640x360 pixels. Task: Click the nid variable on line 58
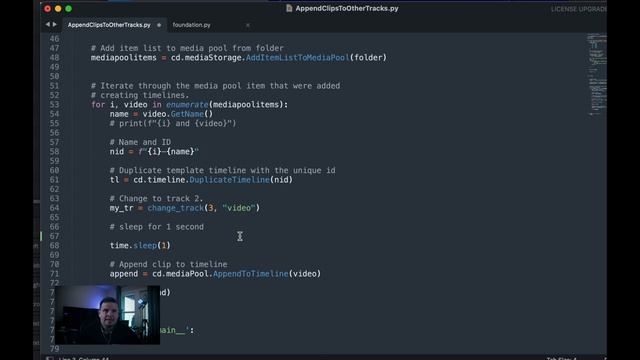pos(116,151)
